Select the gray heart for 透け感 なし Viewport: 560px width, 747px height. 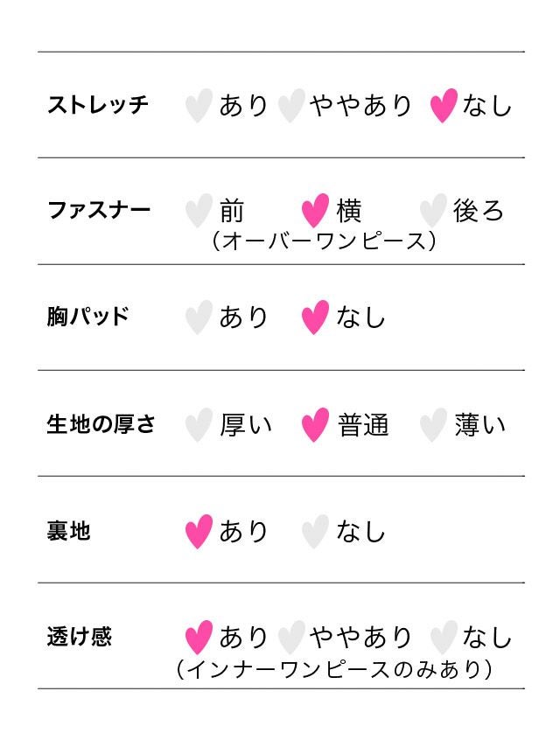tap(444, 637)
